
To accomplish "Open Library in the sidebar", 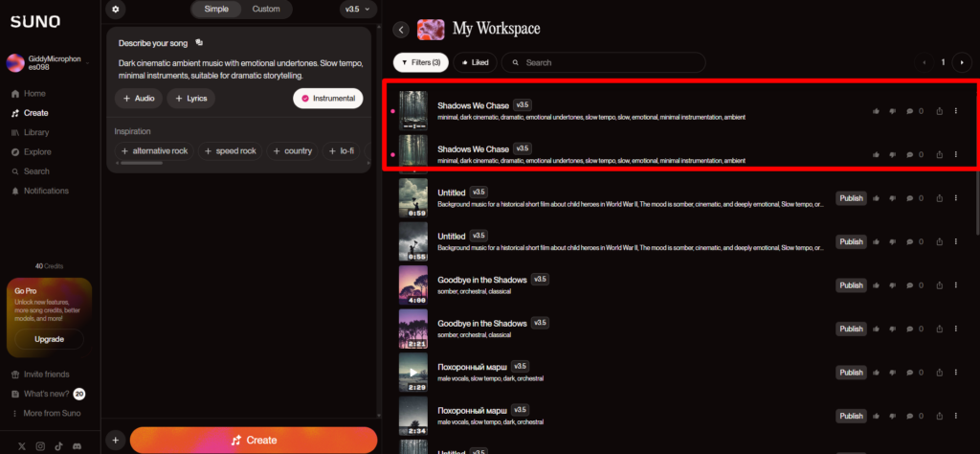I will (x=30, y=132).
